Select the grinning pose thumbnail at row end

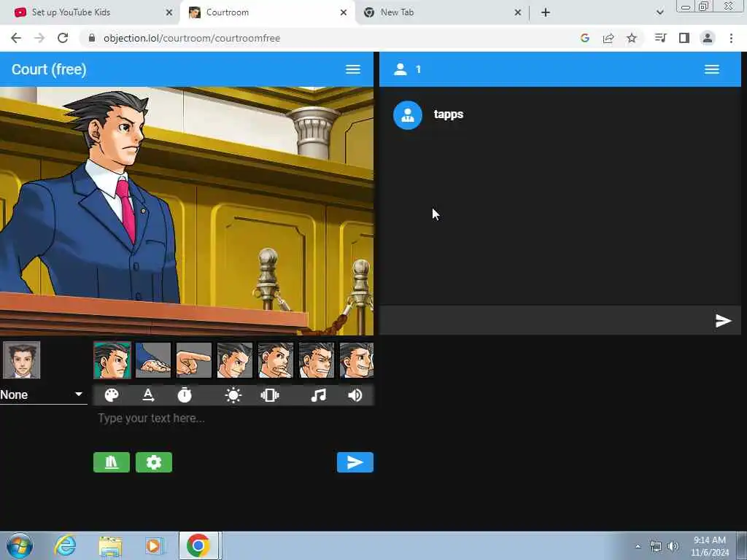point(356,360)
